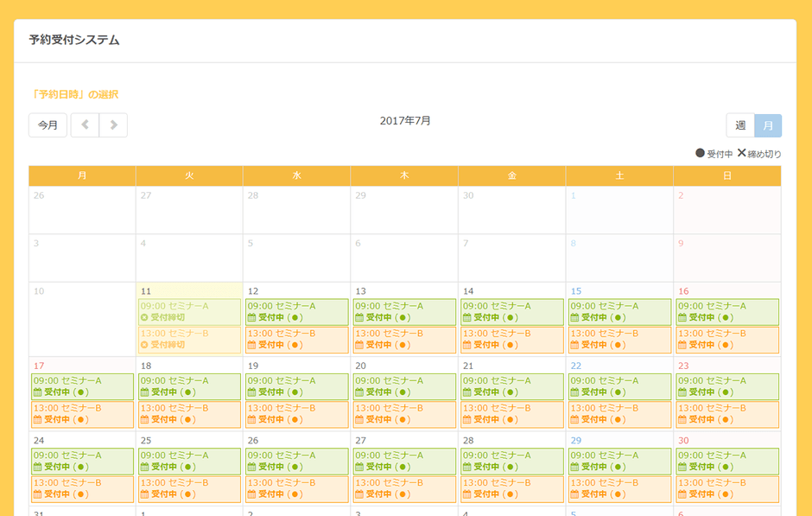Click calendar icon in July 30 Seminar A
This screenshot has width=812, height=516.
[682, 467]
